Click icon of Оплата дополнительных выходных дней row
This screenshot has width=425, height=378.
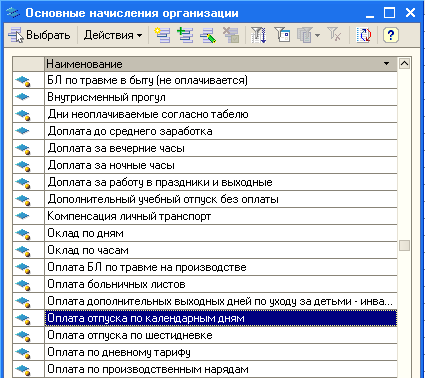(23, 301)
